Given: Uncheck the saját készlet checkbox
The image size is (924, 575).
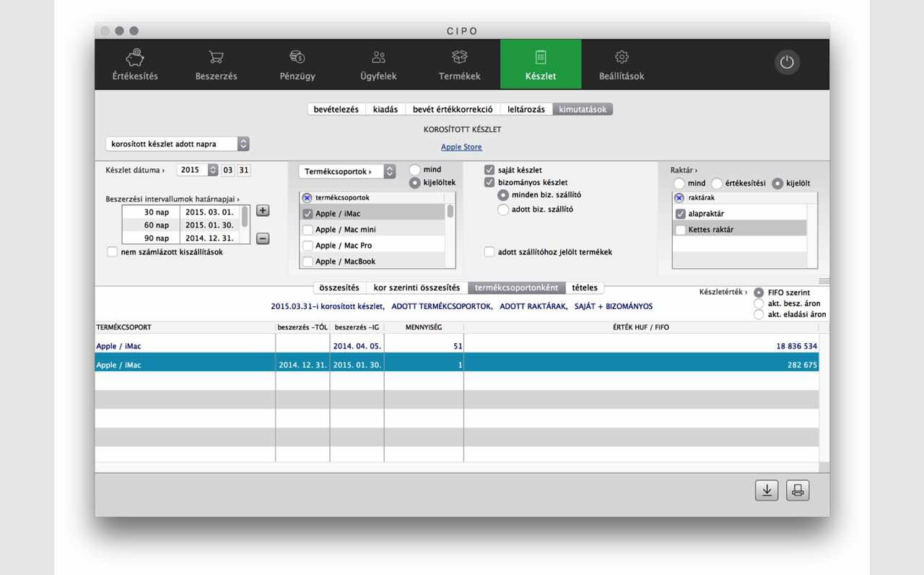Looking at the screenshot, I should pyautogui.click(x=489, y=170).
